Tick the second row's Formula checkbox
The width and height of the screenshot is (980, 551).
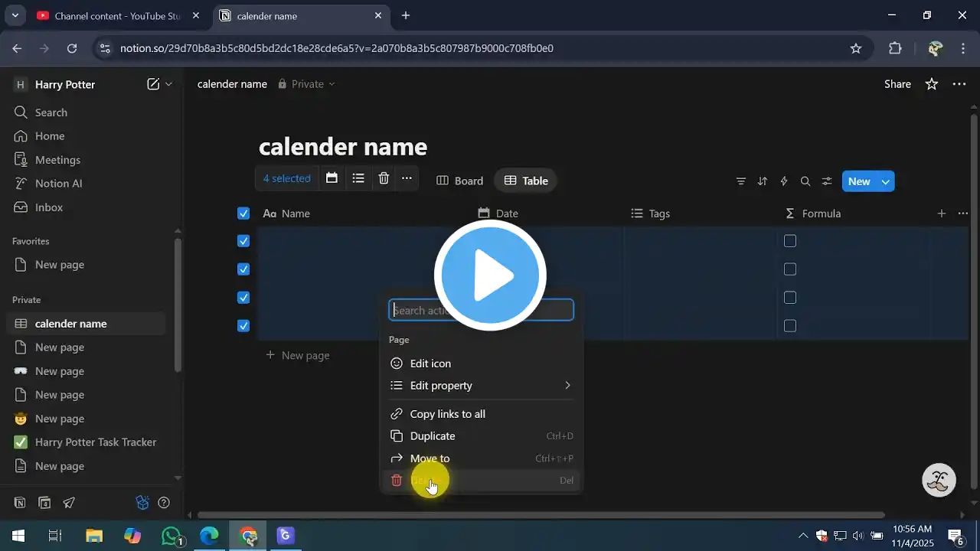pyautogui.click(x=790, y=269)
